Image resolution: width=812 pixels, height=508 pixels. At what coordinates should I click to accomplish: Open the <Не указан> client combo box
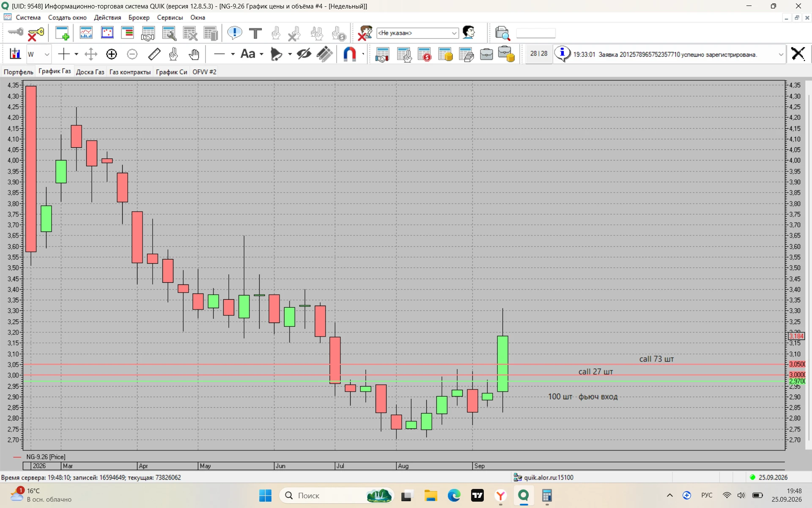417,33
